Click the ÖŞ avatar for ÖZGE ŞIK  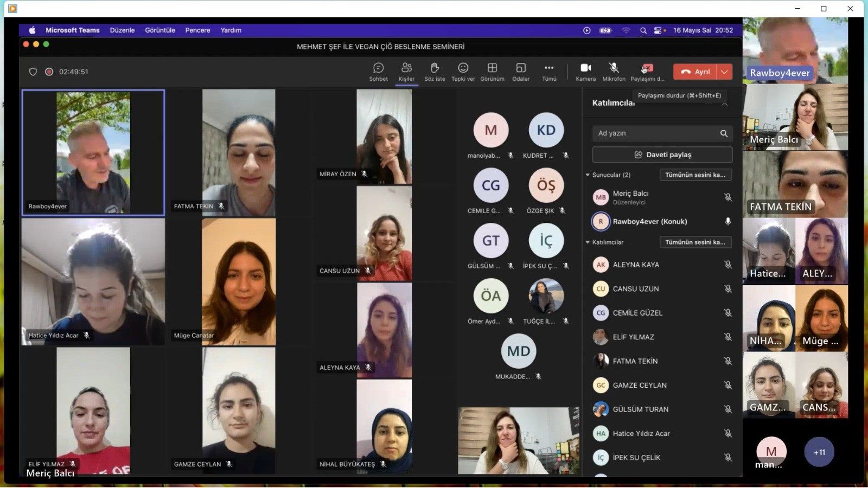546,185
